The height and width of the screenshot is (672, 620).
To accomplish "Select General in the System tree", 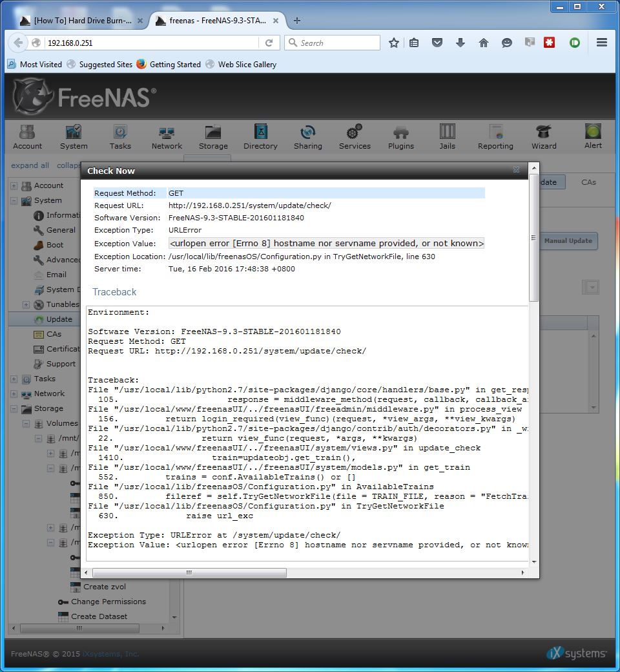I will click(x=61, y=230).
